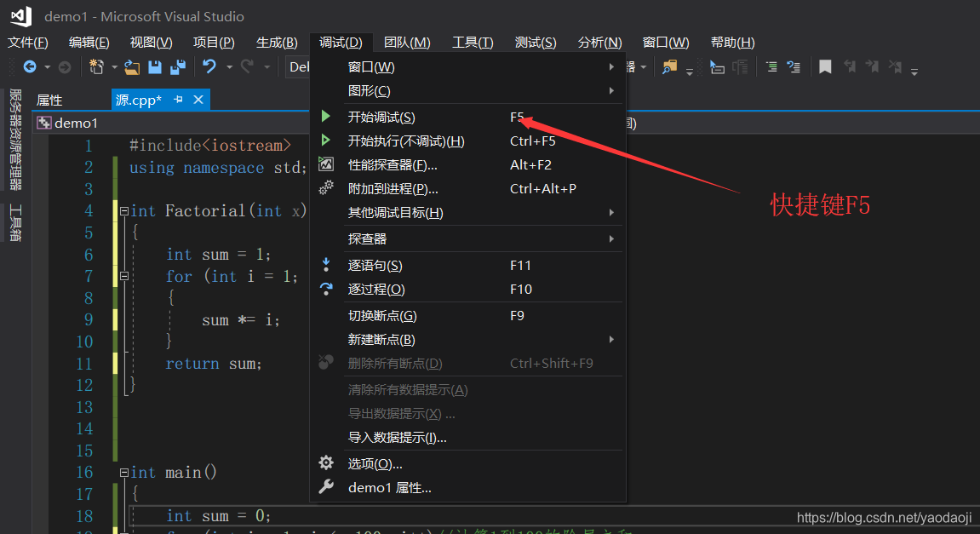Click the Previous Bookmark icon

(850, 67)
